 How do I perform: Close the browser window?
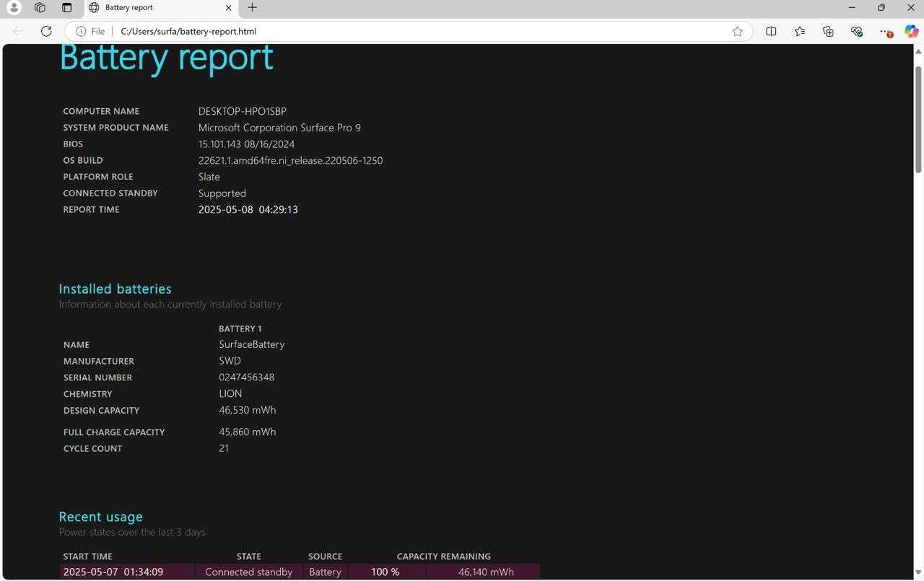[x=910, y=8]
